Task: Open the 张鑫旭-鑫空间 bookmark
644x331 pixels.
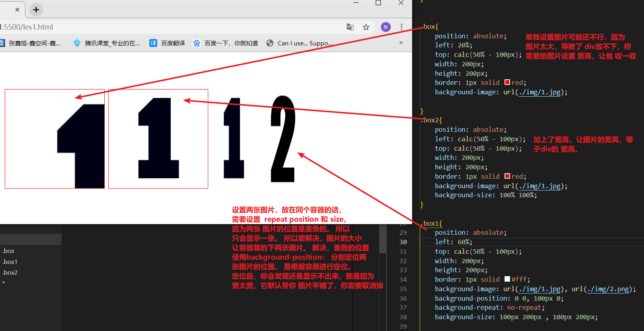Action: click(30, 43)
